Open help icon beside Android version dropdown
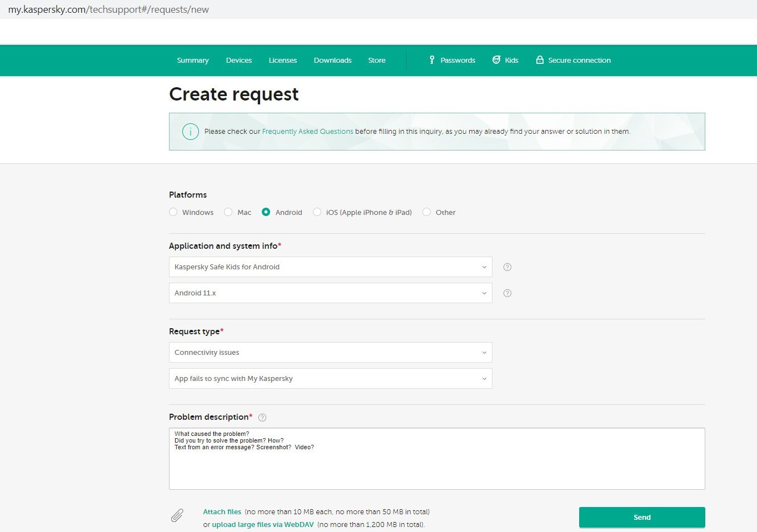 pos(507,293)
